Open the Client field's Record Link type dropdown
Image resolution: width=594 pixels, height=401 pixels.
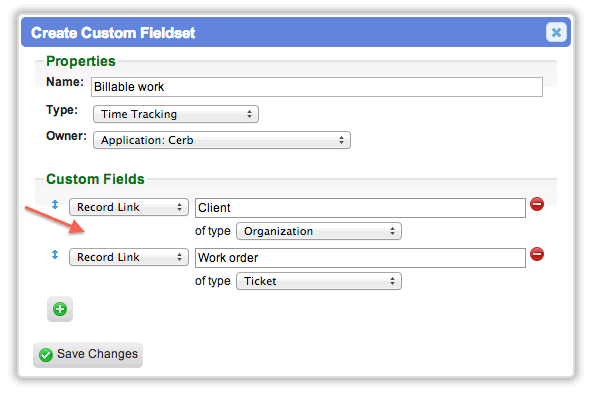click(x=129, y=207)
